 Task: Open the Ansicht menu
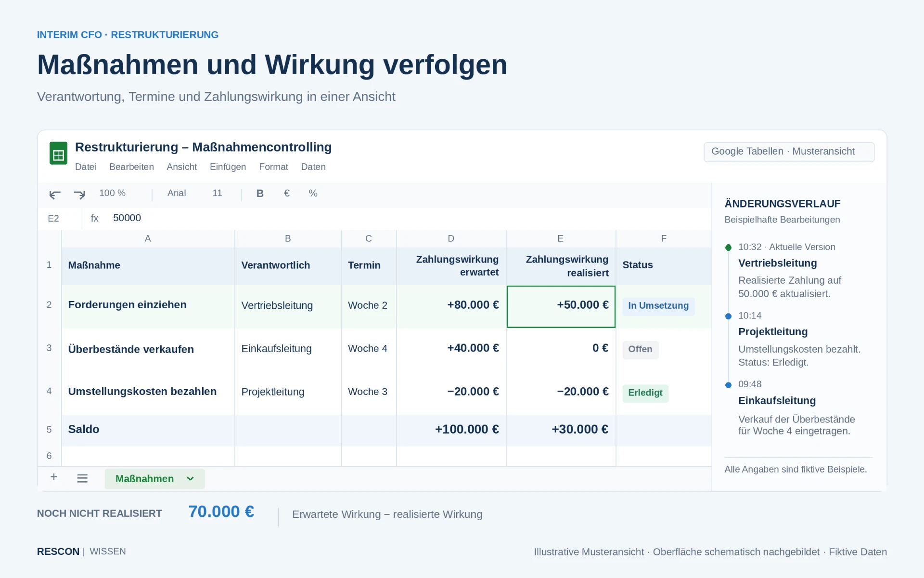[x=182, y=167]
